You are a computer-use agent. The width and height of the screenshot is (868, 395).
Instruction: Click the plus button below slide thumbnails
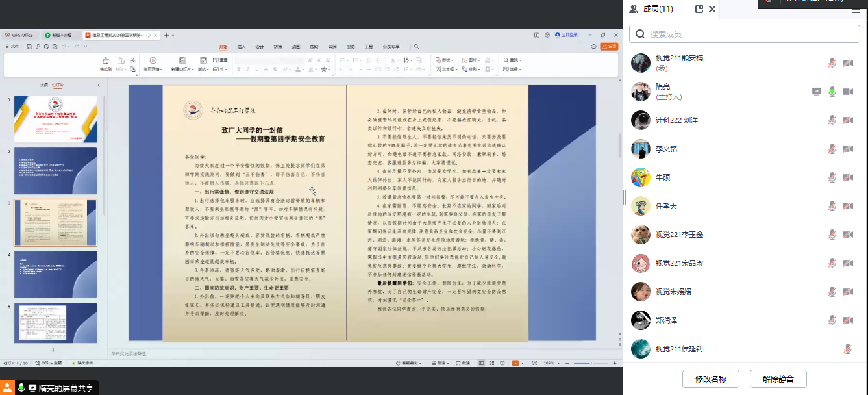pos(53,350)
